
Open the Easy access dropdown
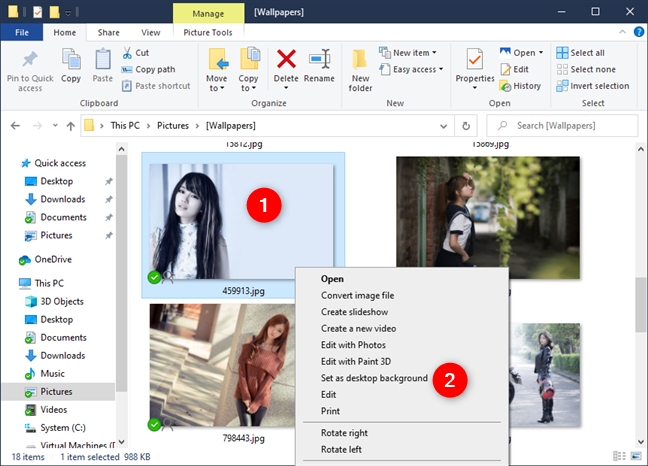click(x=415, y=69)
